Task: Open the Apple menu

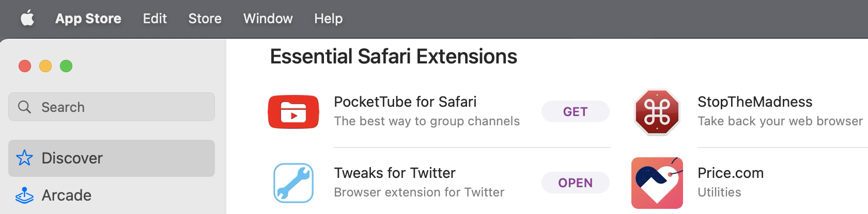Action: point(27,19)
